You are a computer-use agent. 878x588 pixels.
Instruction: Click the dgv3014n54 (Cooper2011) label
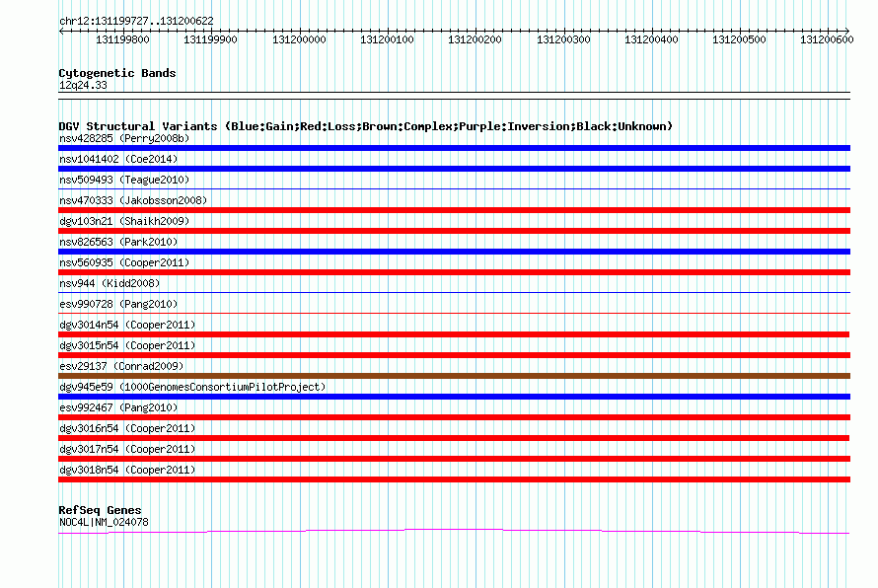[x=127, y=325]
